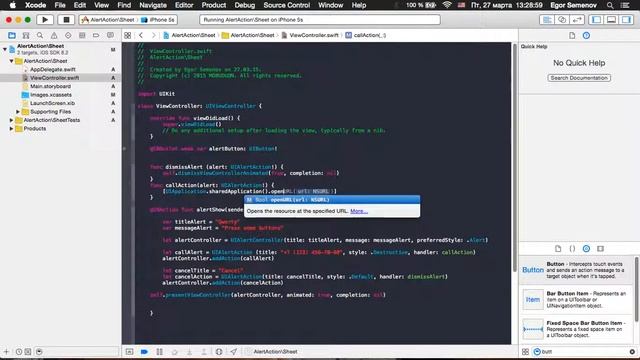Click Step Into in debug bar
Viewport: 640px width, 360px height.
189,351
